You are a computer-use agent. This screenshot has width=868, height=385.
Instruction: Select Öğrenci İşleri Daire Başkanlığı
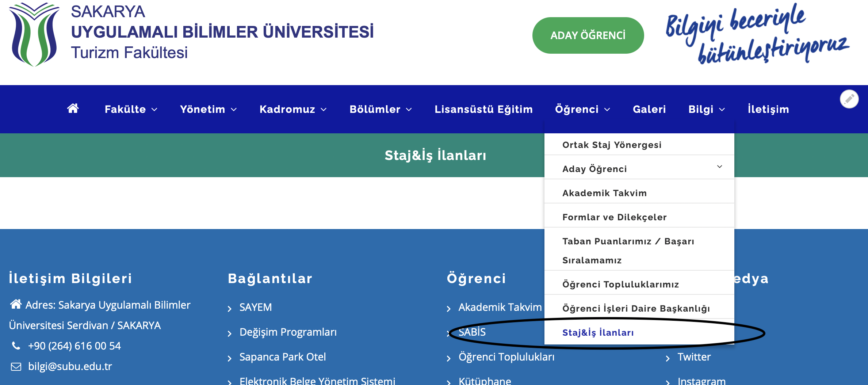639,308
